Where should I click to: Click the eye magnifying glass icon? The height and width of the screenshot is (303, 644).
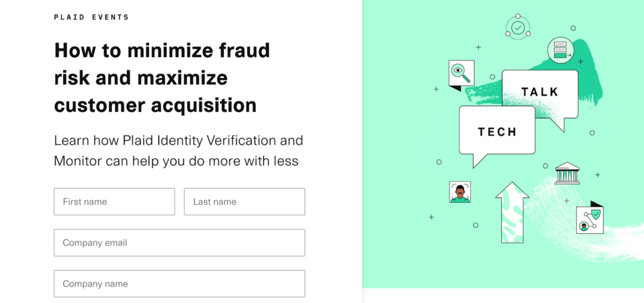tap(461, 74)
